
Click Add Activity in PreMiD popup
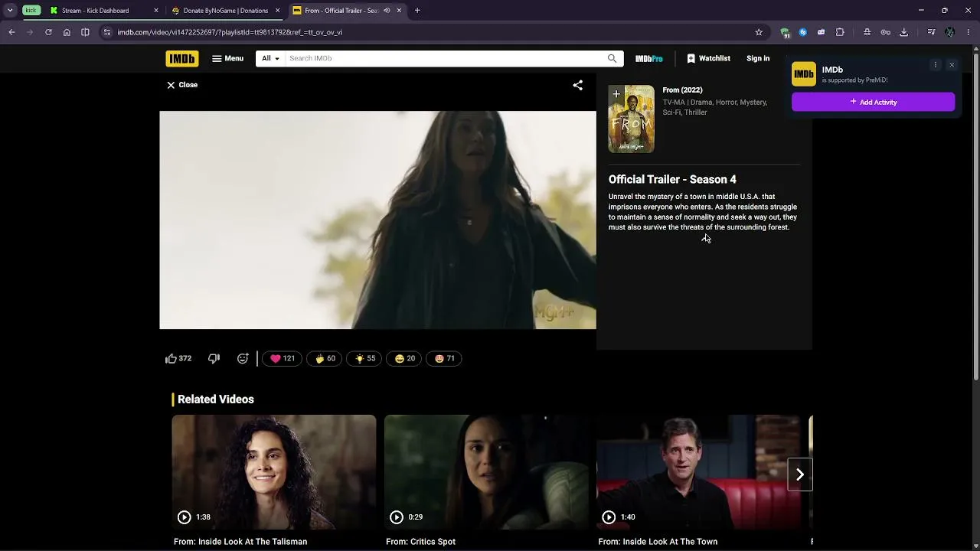click(x=873, y=102)
